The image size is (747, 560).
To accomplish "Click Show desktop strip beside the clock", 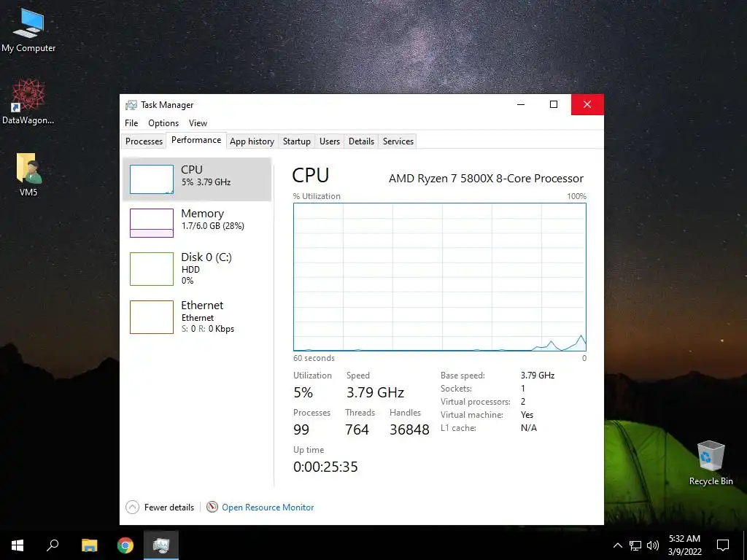I will 745,545.
